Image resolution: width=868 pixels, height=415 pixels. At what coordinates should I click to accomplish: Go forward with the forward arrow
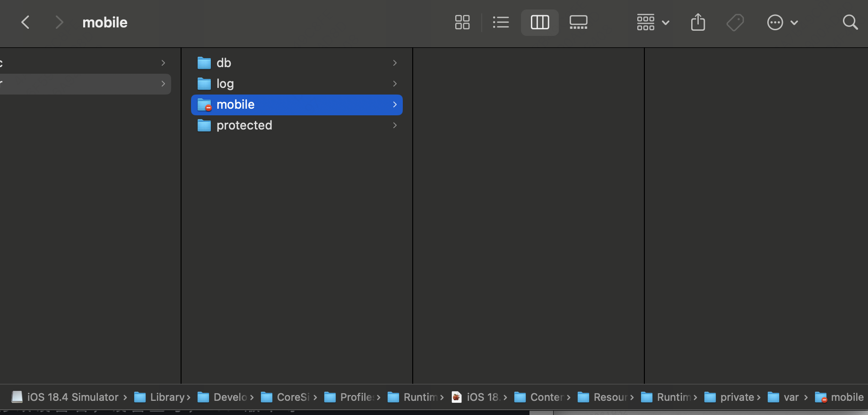(x=59, y=22)
